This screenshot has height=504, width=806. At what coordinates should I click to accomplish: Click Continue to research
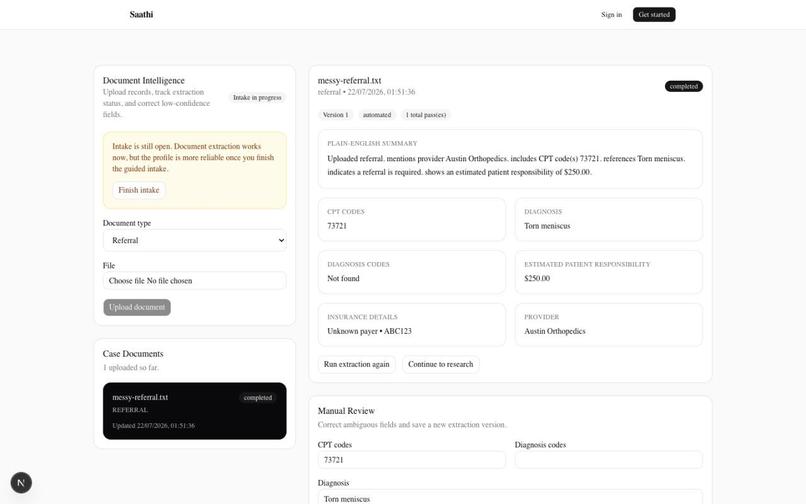point(441,364)
